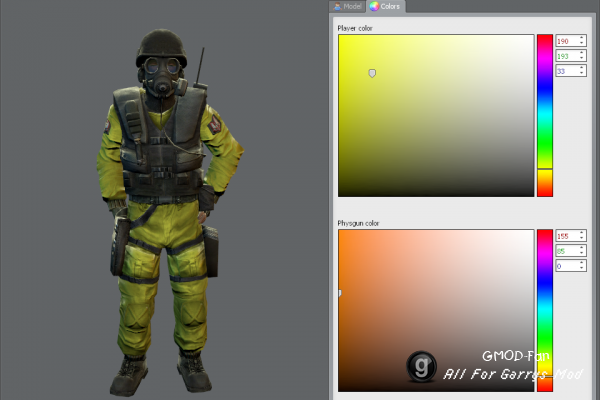Click the Player color picker handle knob
600x400 pixels.
coord(372,73)
